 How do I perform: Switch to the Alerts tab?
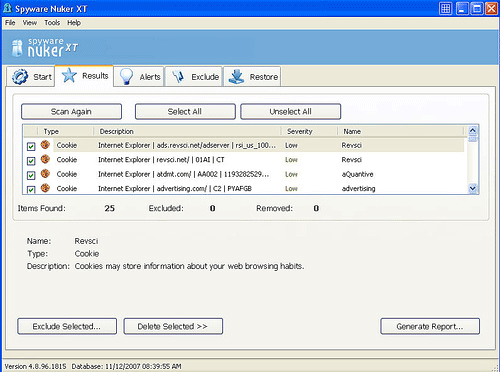[139, 77]
